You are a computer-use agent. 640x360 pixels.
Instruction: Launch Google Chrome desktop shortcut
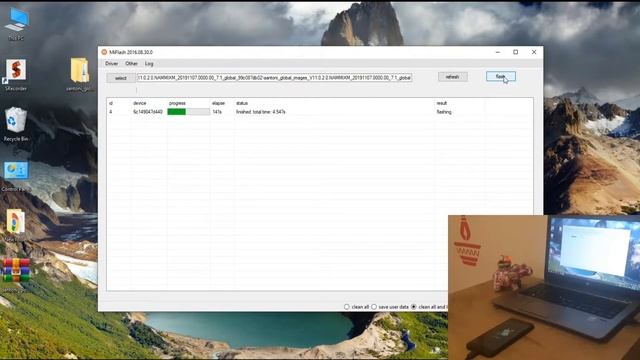pyautogui.click(x=16, y=224)
